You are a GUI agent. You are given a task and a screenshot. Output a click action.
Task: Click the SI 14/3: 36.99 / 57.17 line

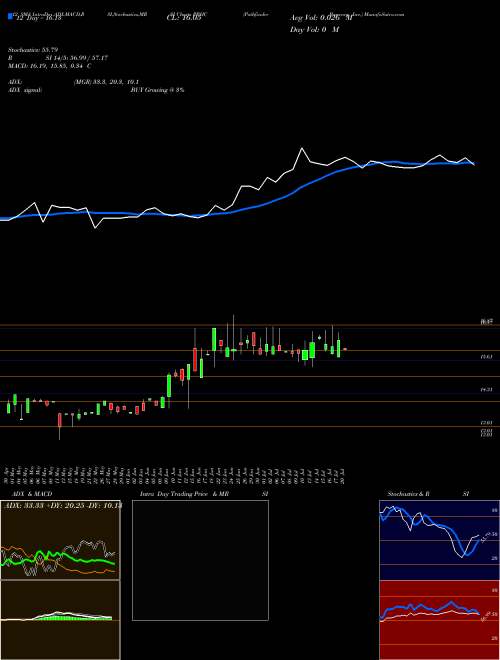[77, 58]
